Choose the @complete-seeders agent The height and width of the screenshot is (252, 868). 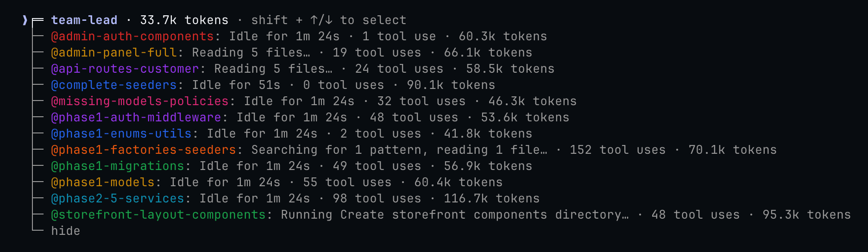click(113, 85)
